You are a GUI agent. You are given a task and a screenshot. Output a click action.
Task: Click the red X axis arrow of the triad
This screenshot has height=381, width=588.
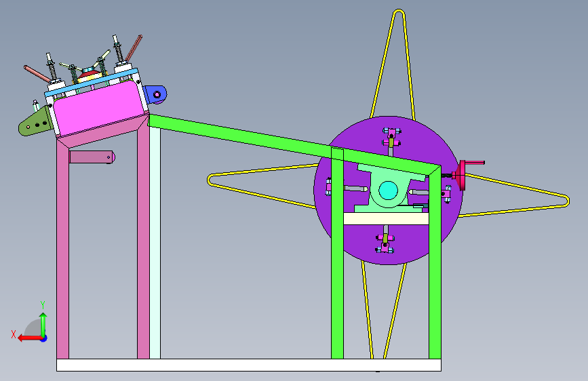pos(30,338)
